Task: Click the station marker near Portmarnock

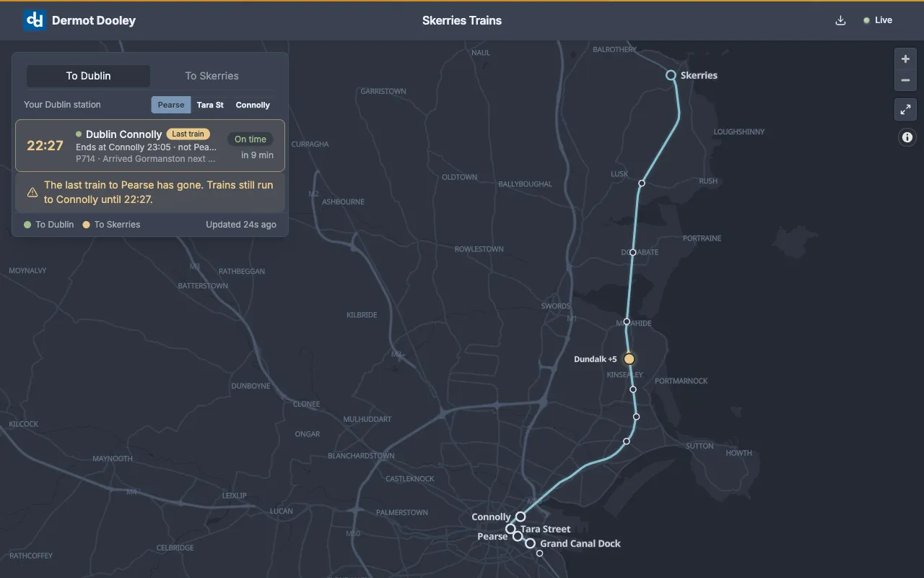Action: [x=633, y=389]
